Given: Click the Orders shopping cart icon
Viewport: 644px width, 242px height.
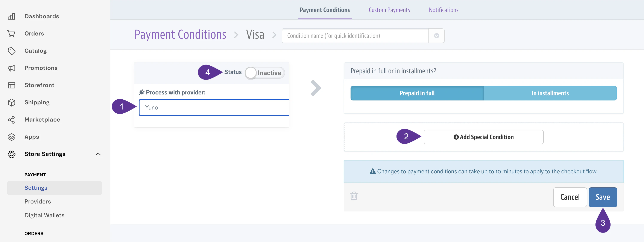Looking at the screenshot, I should [12, 34].
